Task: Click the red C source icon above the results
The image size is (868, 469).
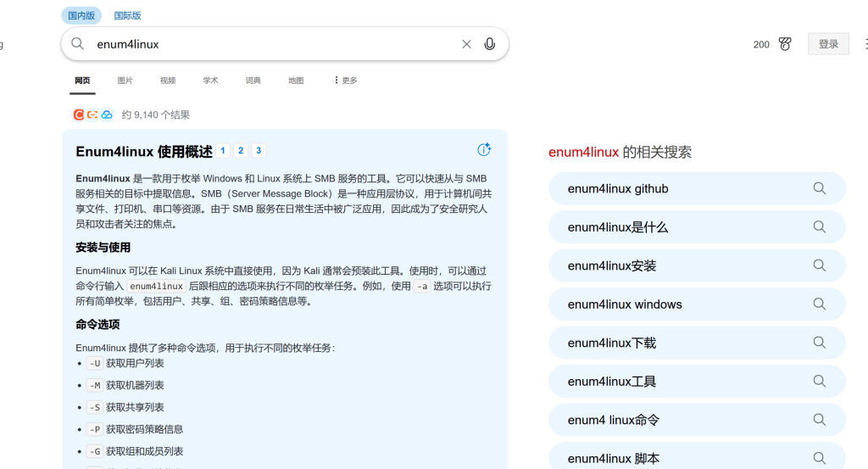Action: (79, 114)
